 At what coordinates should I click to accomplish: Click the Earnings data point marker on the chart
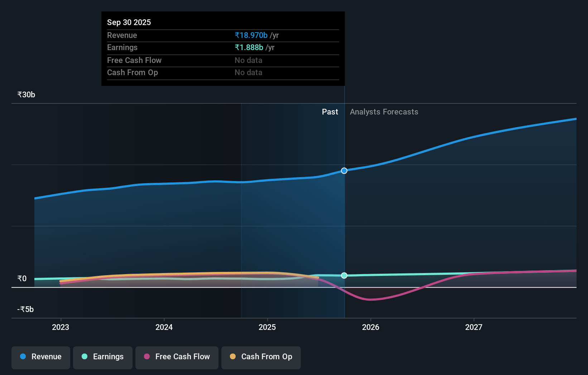(x=344, y=276)
